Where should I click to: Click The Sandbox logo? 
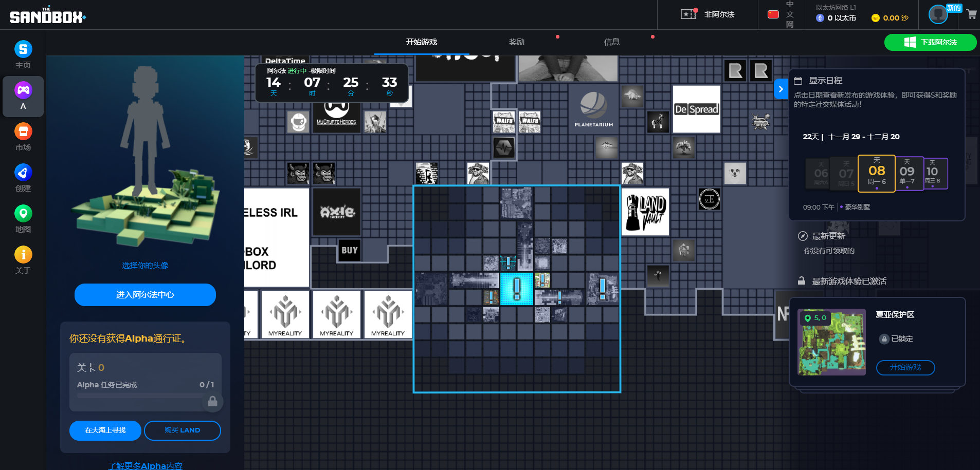(x=48, y=15)
